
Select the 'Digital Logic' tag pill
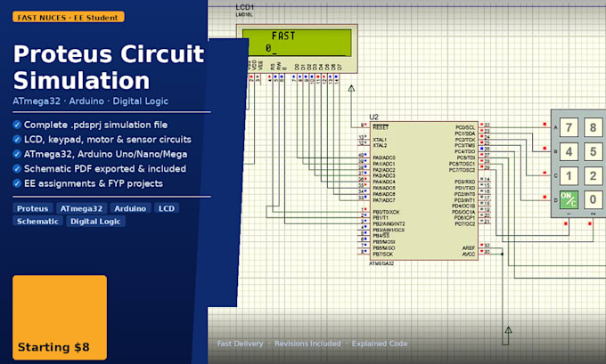tap(95, 222)
